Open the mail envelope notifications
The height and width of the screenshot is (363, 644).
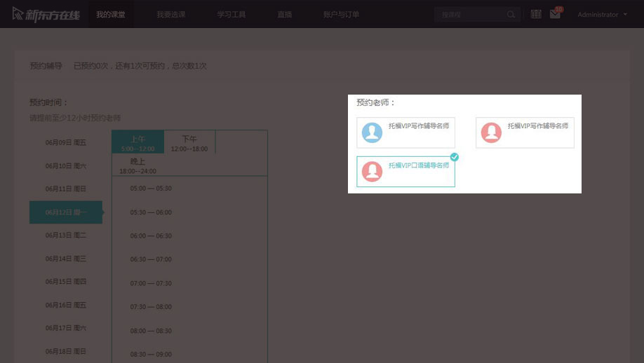click(555, 14)
